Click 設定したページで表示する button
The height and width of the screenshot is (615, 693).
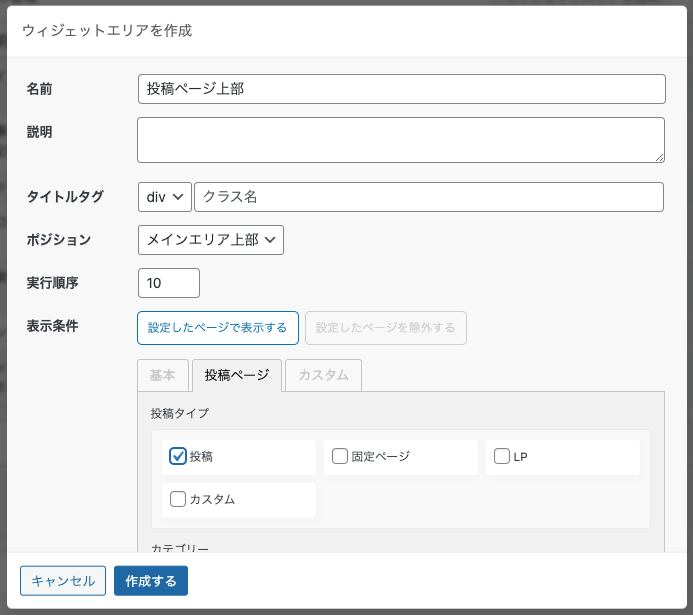pyautogui.click(x=218, y=328)
